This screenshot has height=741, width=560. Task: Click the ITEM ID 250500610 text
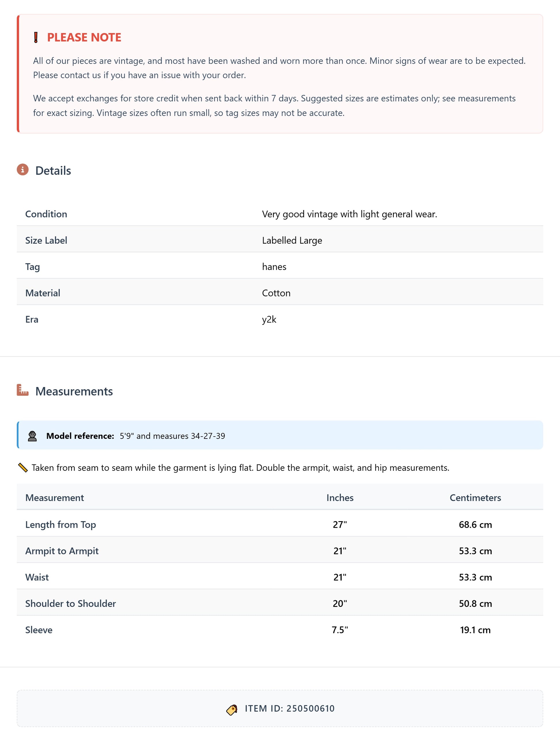(289, 708)
